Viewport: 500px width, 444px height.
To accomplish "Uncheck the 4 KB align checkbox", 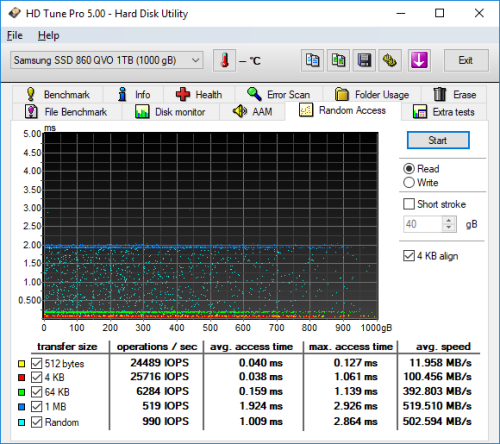I will coord(409,256).
